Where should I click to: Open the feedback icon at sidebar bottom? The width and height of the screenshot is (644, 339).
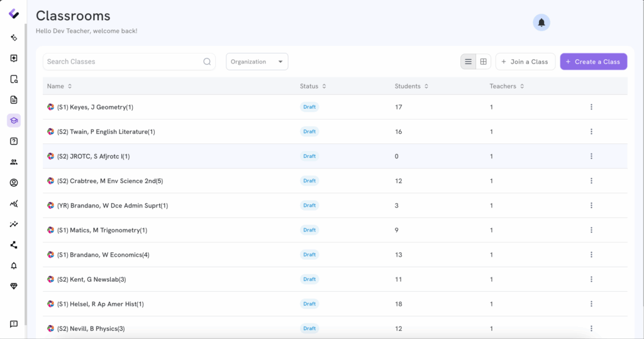pos(14,324)
